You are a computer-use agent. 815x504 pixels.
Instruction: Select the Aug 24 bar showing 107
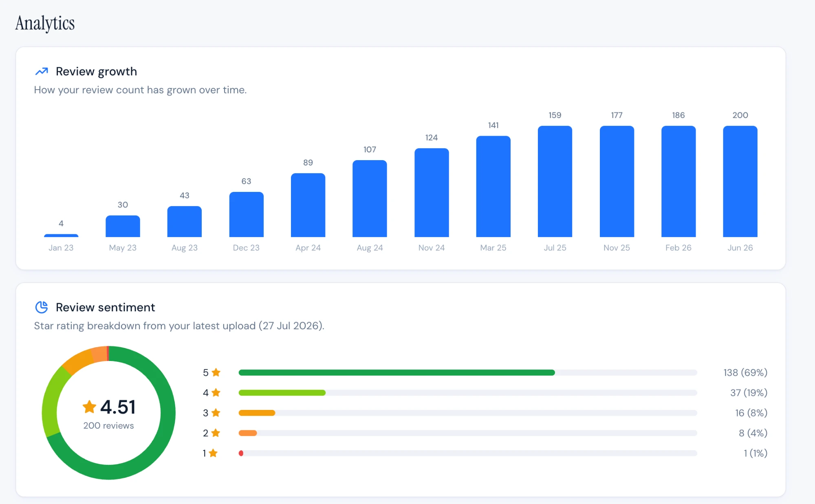(x=370, y=198)
